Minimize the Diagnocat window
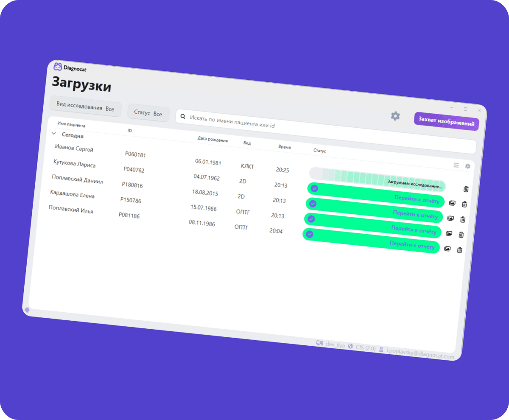509x420 pixels. [x=451, y=107]
